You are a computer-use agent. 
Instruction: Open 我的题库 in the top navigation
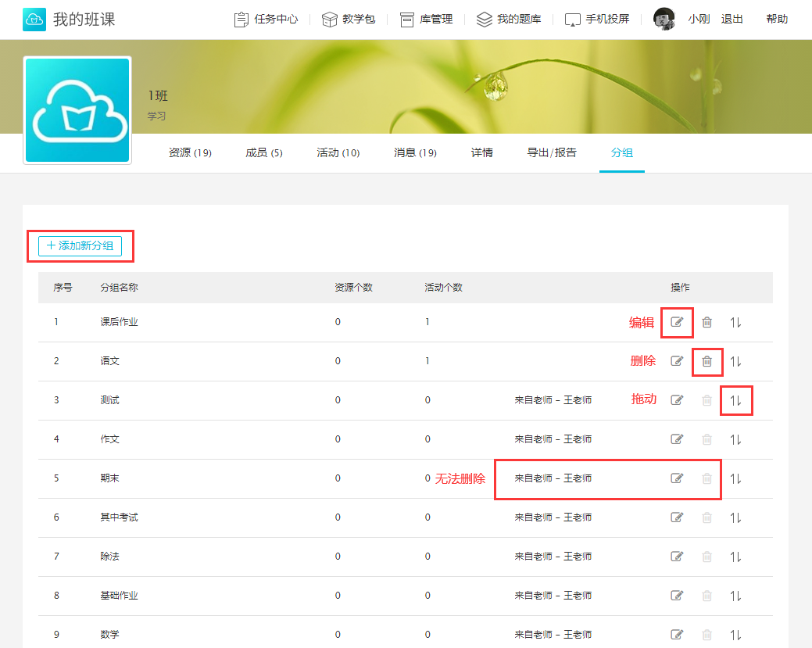pyautogui.click(x=509, y=20)
